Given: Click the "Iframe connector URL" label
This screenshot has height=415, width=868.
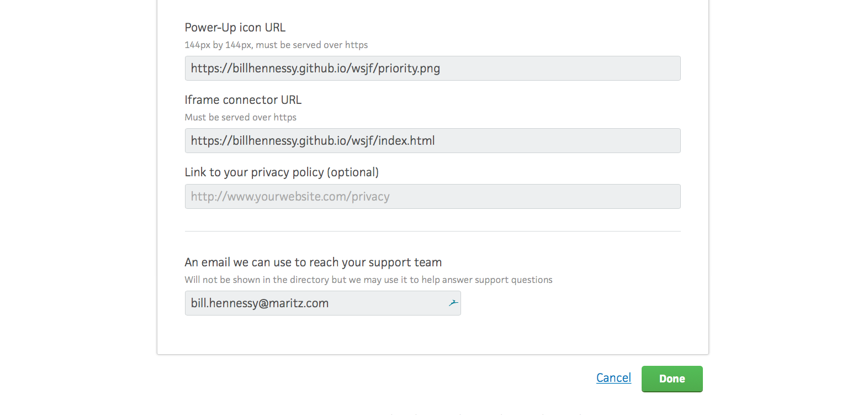Looking at the screenshot, I should click(243, 100).
